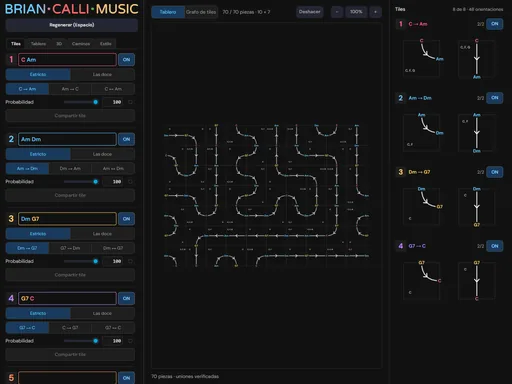
Task: Focus the Dm G7 chord input field
Action: click(67, 219)
